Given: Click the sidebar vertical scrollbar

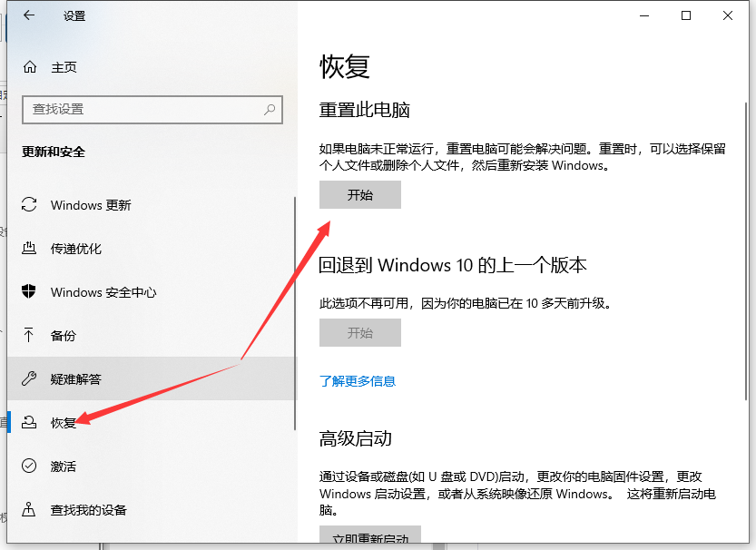Looking at the screenshot, I should (x=295, y=313).
